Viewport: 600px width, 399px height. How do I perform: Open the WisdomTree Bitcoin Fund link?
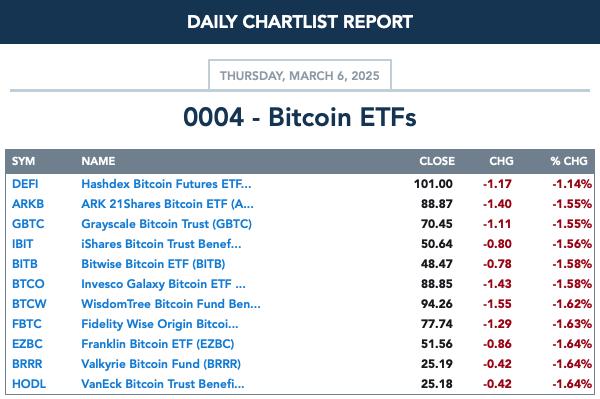tap(171, 304)
